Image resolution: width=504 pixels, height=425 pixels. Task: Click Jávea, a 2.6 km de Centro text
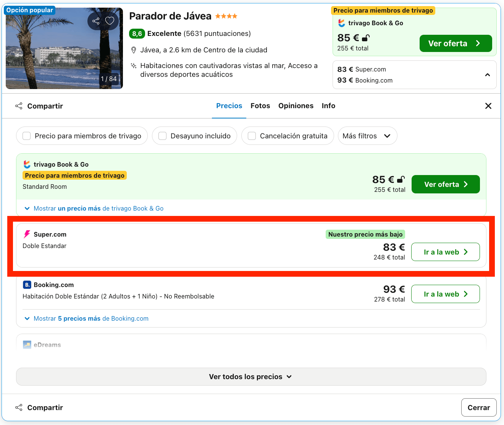click(x=204, y=50)
